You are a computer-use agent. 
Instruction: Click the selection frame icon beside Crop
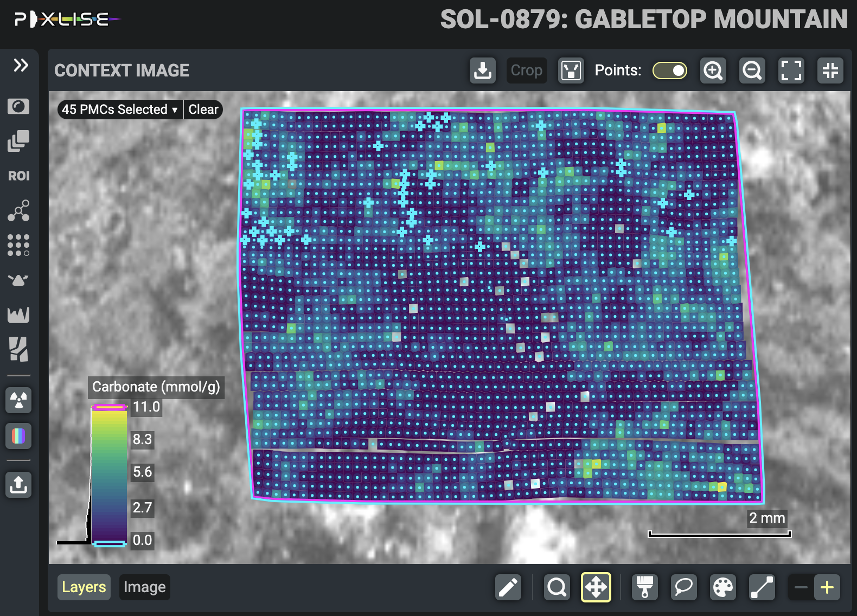571,70
